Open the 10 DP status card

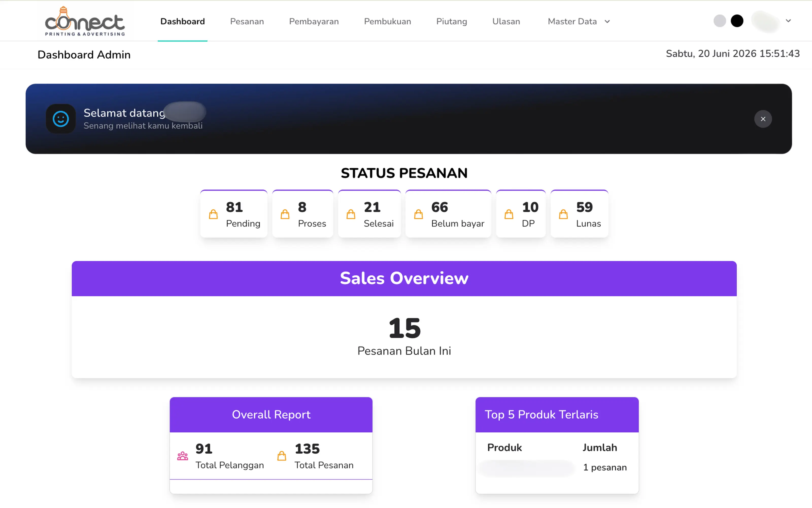(x=521, y=214)
